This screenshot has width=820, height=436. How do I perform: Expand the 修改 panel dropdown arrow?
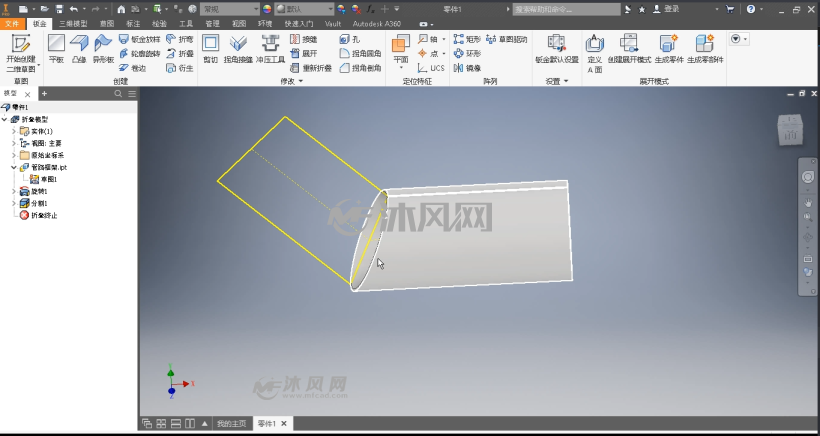301,81
